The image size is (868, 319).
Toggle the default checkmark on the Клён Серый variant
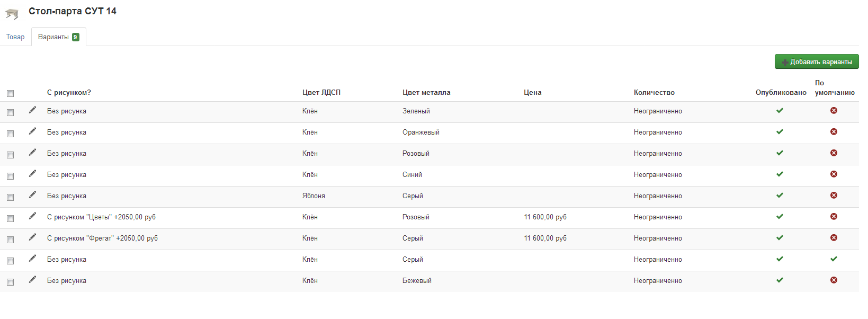coord(834,259)
